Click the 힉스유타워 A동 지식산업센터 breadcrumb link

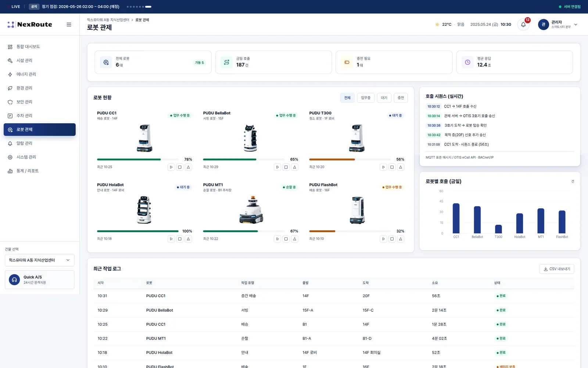point(108,20)
